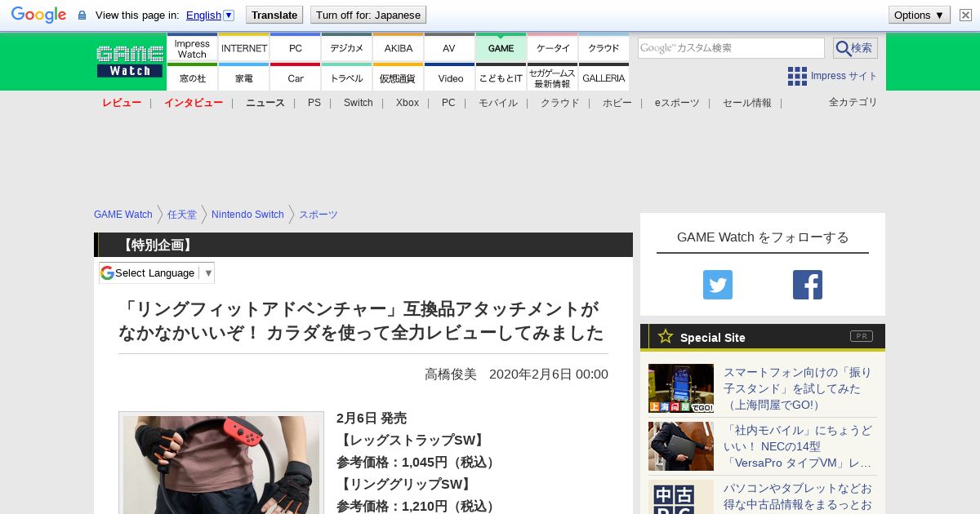The width and height of the screenshot is (980, 514).
Task: Close the Google Translate bar
Action: [x=965, y=15]
